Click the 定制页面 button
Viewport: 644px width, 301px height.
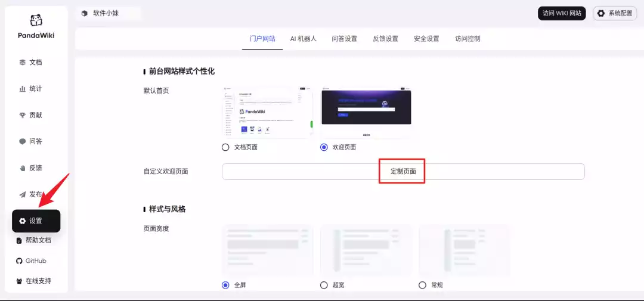(403, 172)
